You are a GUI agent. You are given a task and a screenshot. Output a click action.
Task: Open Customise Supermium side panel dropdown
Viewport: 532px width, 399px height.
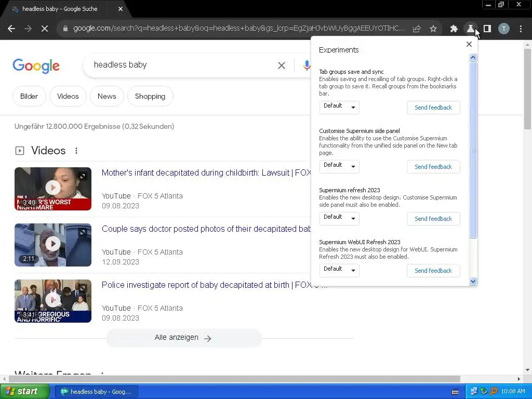(339, 166)
